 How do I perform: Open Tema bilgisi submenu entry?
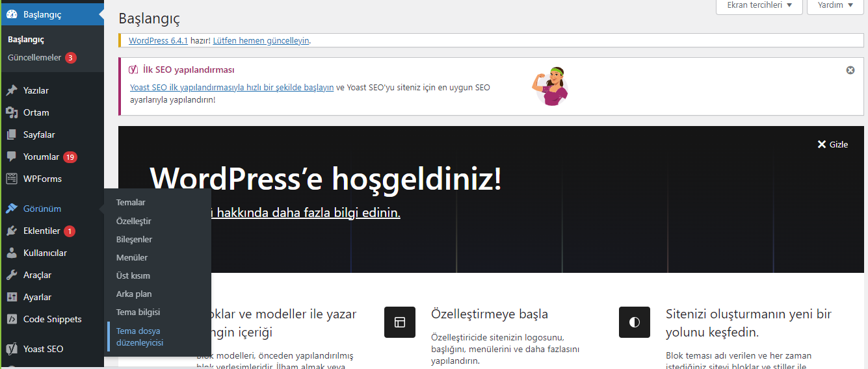click(x=138, y=312)
